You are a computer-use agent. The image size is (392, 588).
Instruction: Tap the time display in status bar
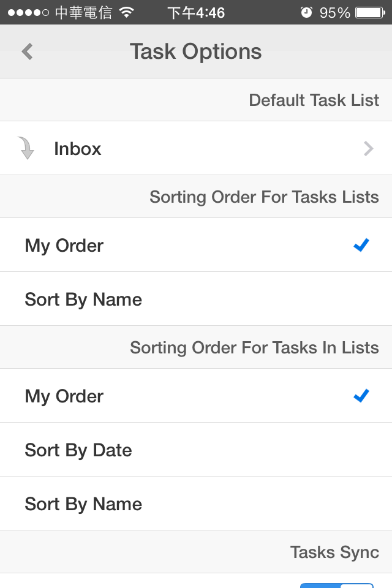pyautogui.click(x=196, y=12)
